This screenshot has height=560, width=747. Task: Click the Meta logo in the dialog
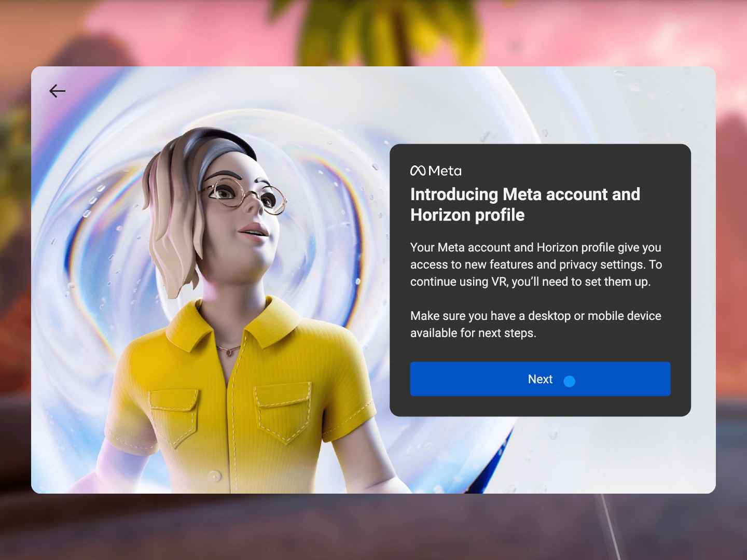[x=436, y=171]
